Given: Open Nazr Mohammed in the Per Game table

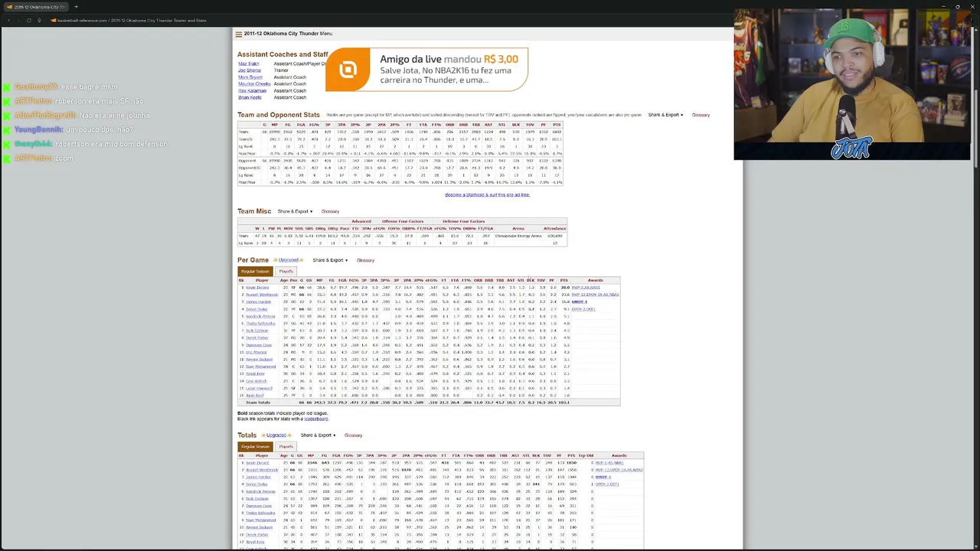Looking at the screenshot, I should [260, 367].
